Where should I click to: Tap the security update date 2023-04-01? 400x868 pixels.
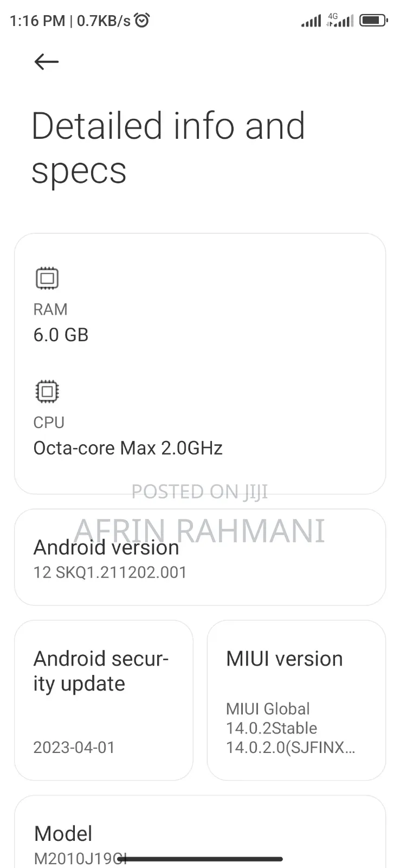point(74,748)
